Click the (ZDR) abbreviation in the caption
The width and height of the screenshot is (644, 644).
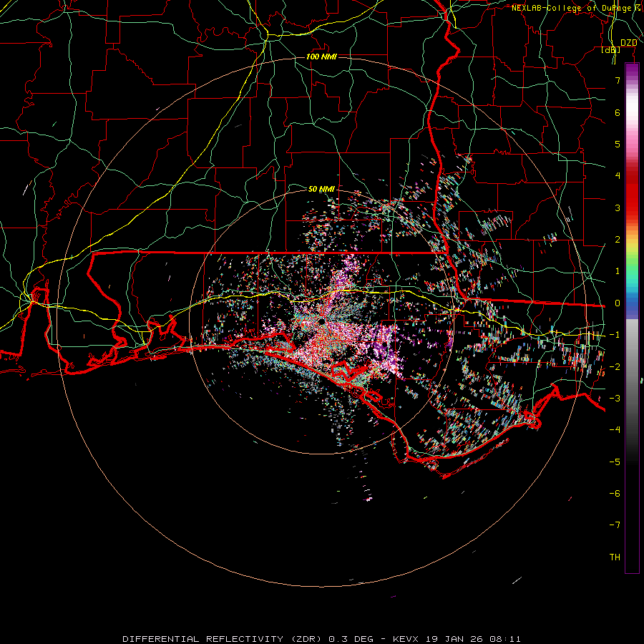point(307,639)
